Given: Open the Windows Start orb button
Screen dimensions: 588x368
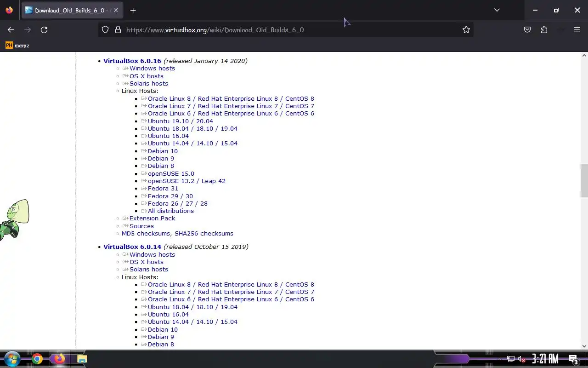Looking at the screenshot, I should pos(11,359).
